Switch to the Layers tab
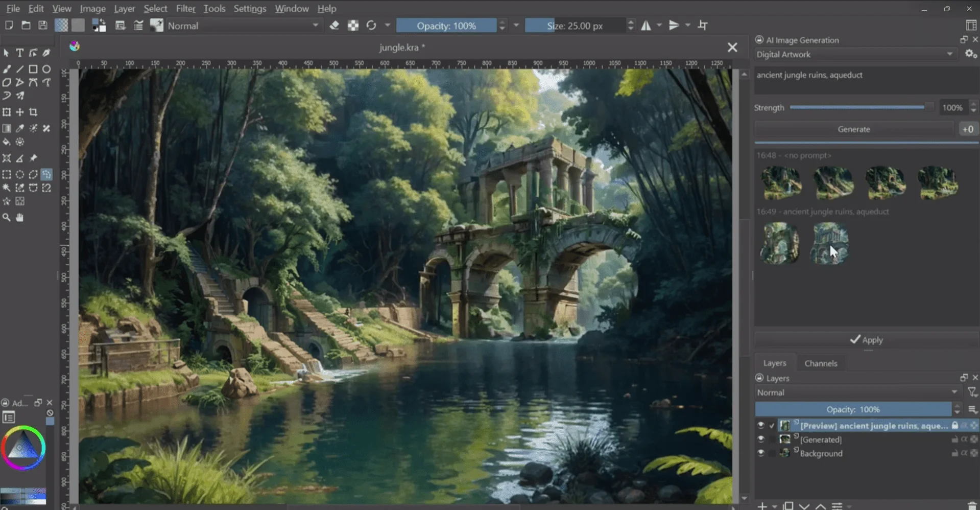The height and width of the screenshot is (510, 980). [774, 363]
